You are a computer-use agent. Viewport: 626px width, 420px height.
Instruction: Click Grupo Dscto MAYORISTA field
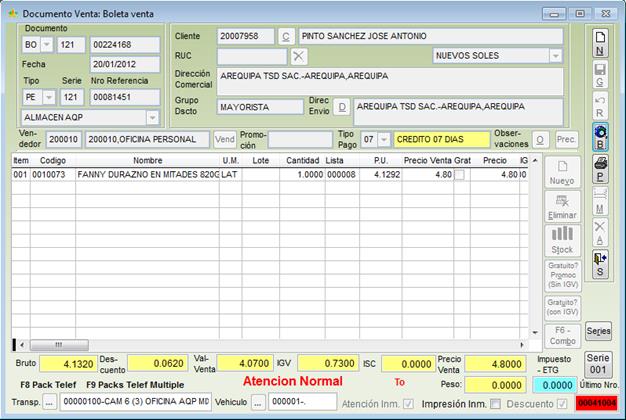click(260, 107)
